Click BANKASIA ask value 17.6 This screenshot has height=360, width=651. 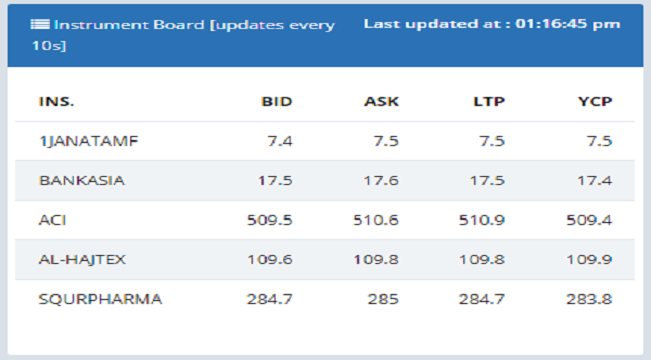coord(381,181)
